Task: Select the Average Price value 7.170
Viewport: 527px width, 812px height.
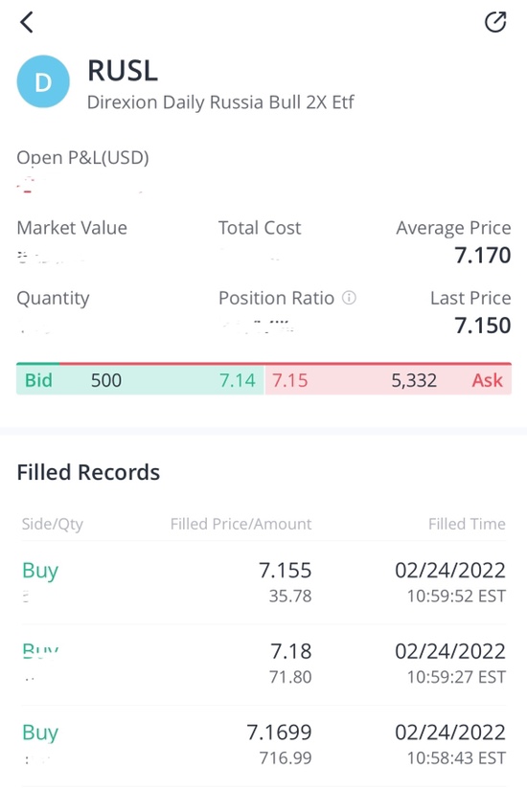Action: [x=482, y=256]
